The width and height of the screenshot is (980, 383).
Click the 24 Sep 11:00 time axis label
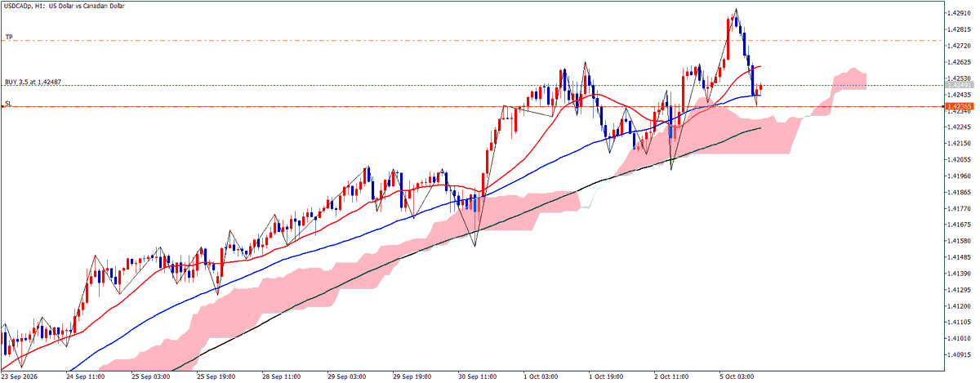86,377
